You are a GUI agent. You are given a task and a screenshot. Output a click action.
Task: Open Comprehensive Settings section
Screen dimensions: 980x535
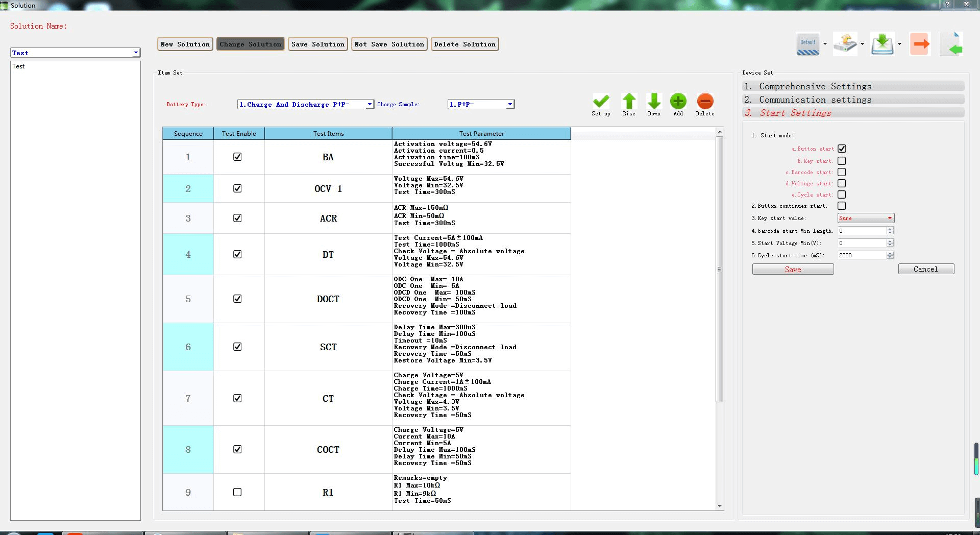pos(852,86)
